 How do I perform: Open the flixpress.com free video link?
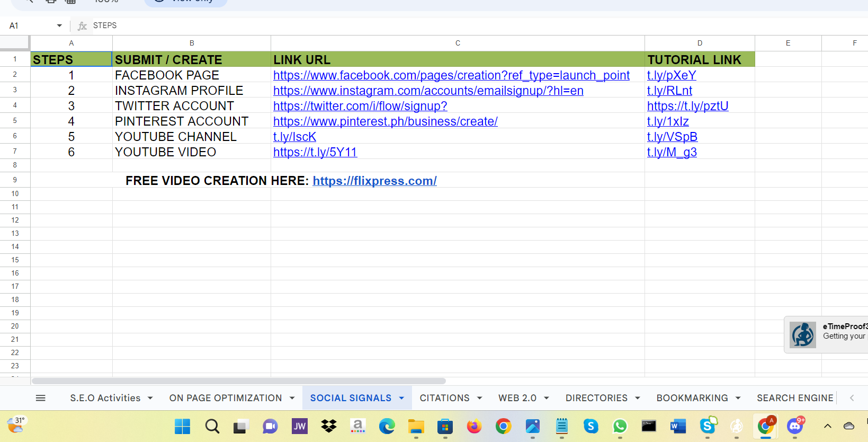[375, 181]
